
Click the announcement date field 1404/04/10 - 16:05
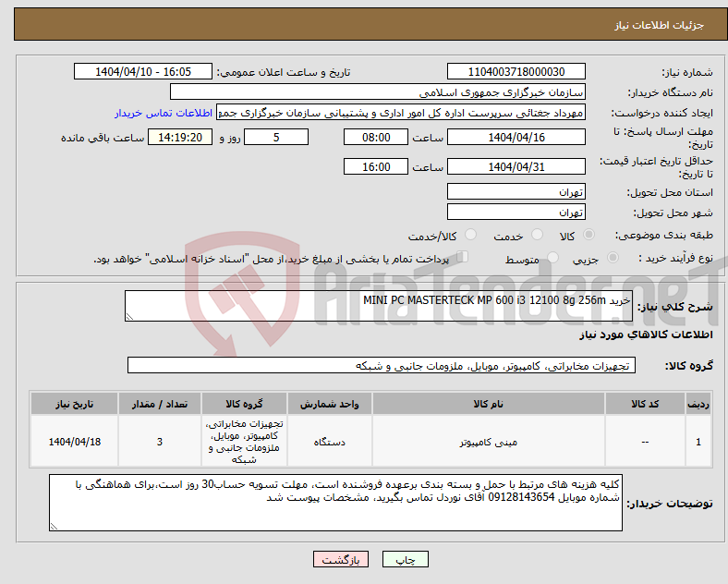(x=143, y=71)
